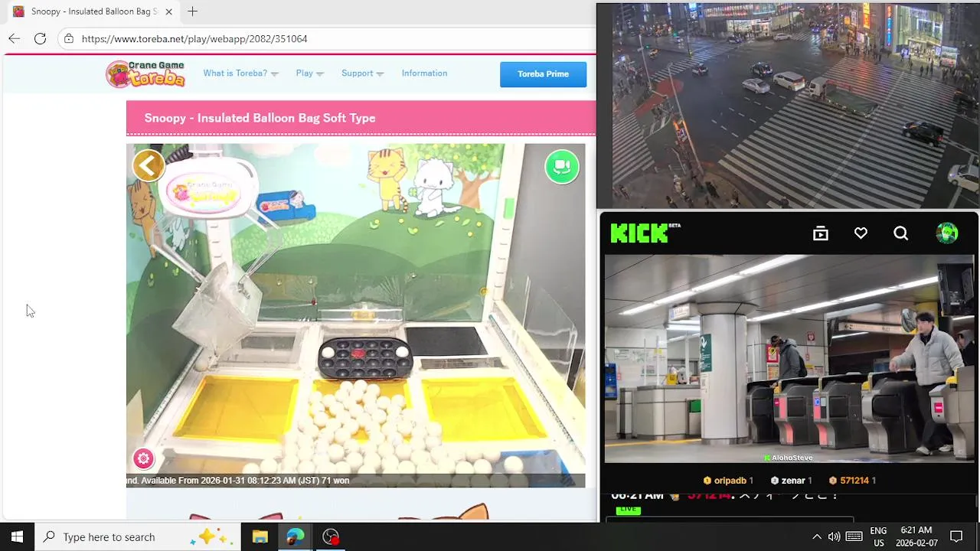Select the Snoopy Insulated Balloon Bag tab
The width and height of the screenshot is (980, 551).
tap(93, 11)
